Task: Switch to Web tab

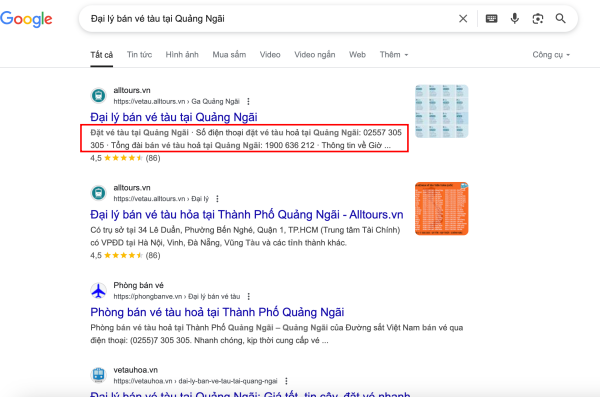Action: click(x=357, y=55)
